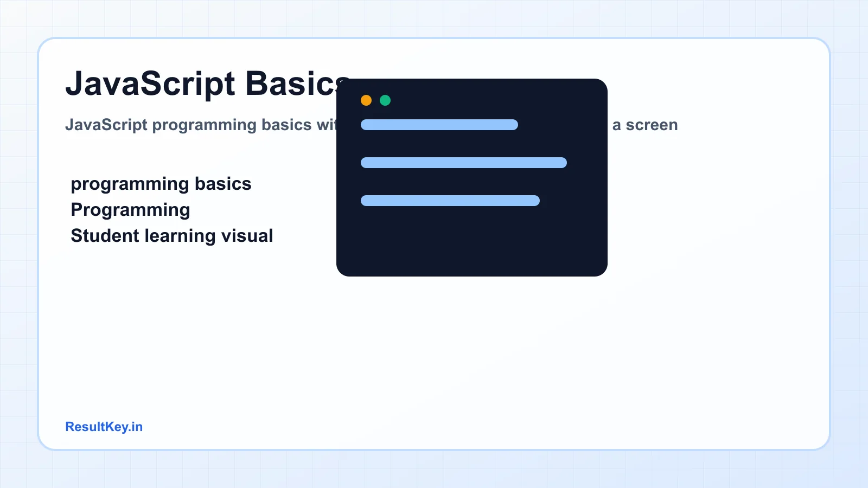Click the orange dot in code window
The height and width of the screenshot is (488, 868).
coord(366,100)
